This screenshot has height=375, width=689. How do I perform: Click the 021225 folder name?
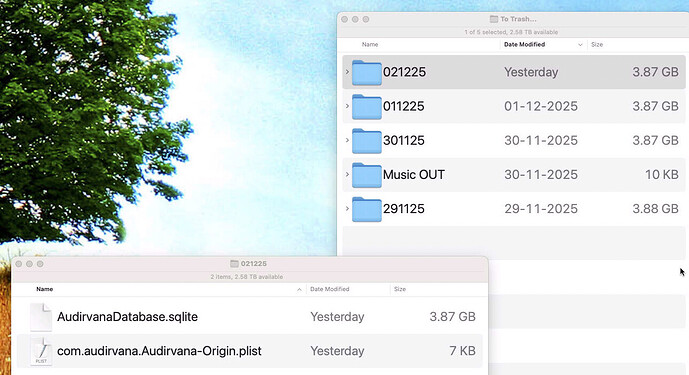coord(404,72)
